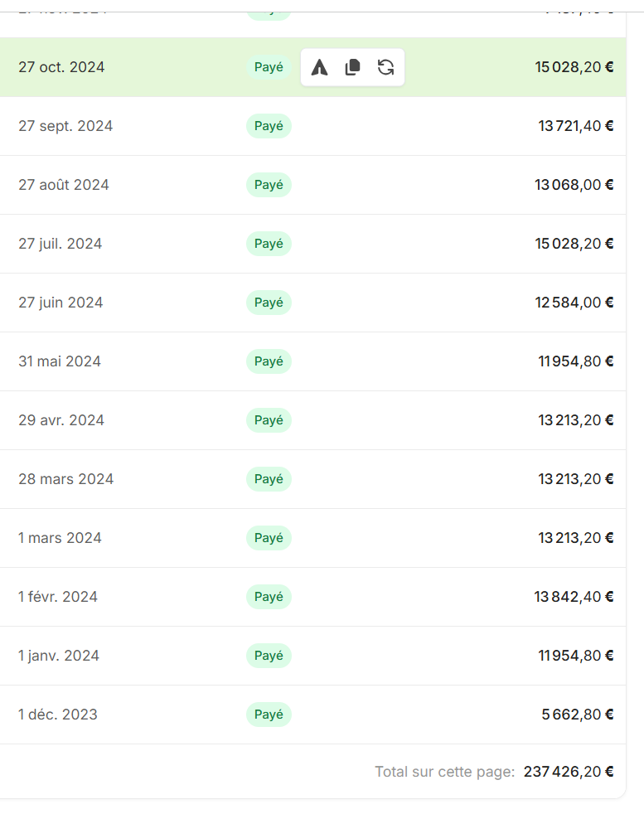The width and height of the screenshot is (644, 814).
Task: Click the Payé badge on 27 sept. 2024 row
Action: coord(269,126)
